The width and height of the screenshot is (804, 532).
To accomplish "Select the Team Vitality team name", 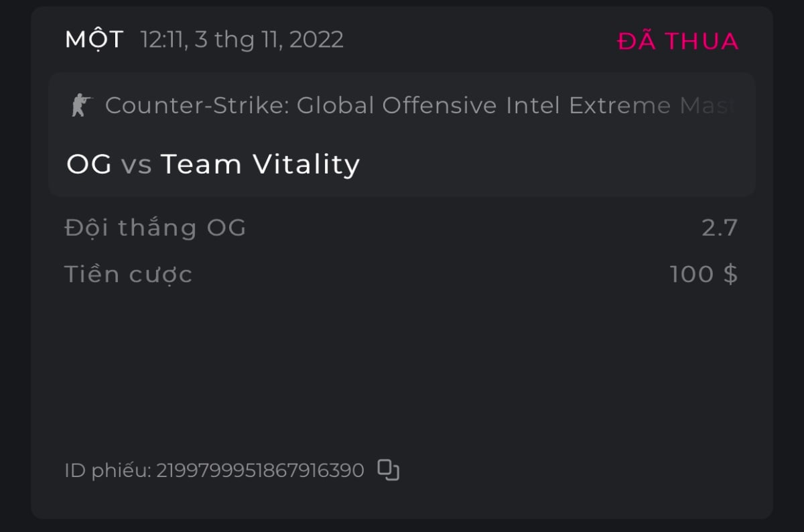I will 261,164.
